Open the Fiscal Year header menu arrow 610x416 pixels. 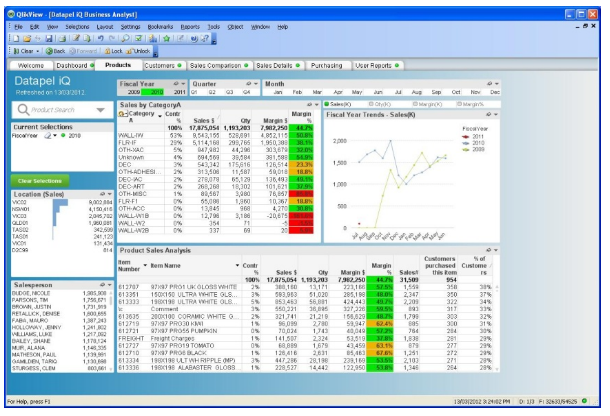click(x=183, y=84)
